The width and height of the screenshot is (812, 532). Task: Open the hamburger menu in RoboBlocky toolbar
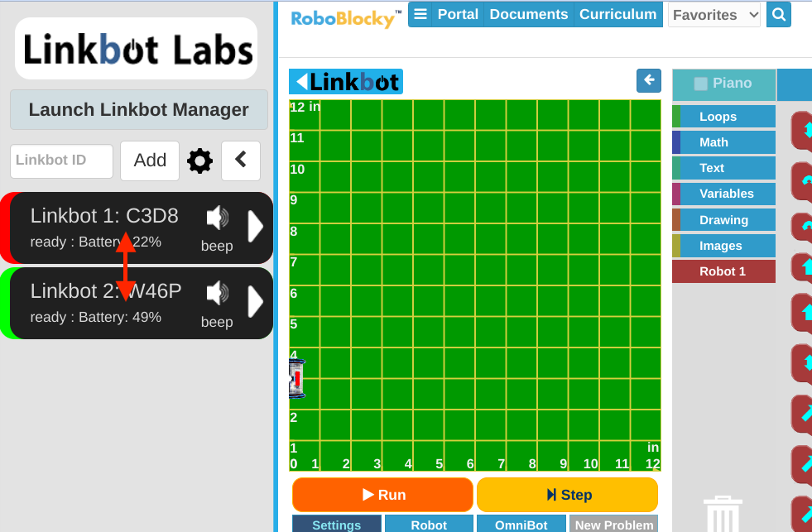[420, 14]
